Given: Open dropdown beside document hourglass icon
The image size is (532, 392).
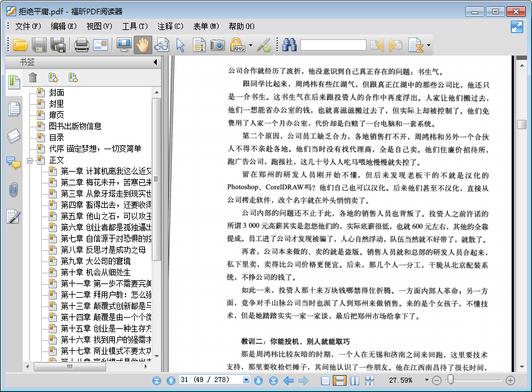Looking at the screenshot, I should click(x=428, y=45).
